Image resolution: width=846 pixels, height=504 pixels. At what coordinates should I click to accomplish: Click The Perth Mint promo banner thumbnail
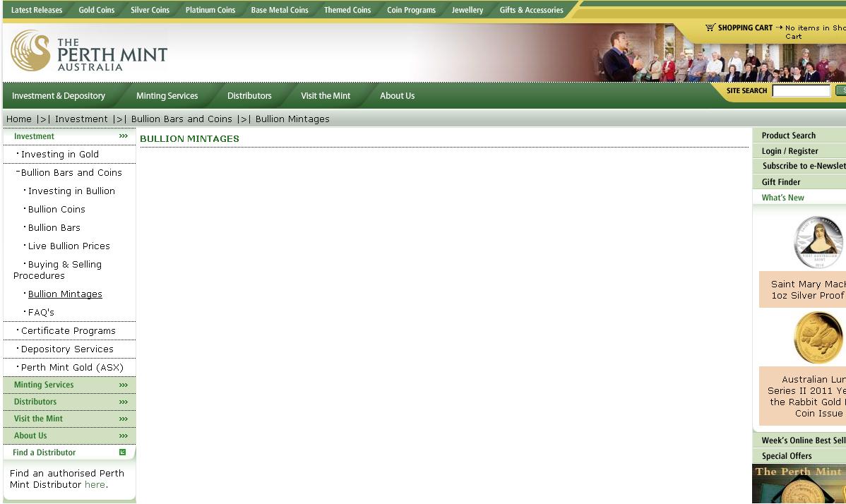pyautogui.click(x=799, y=484)
